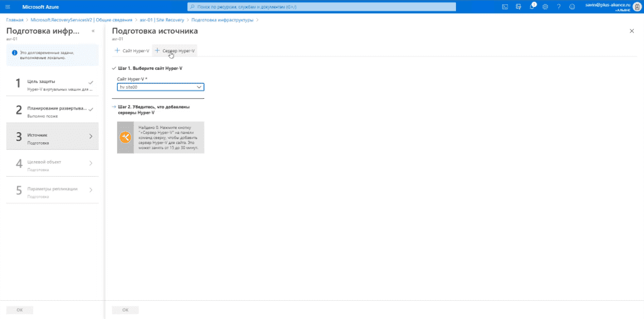Viewport: 644px width, 319px height.
Task: Open directory and subscription filter icon
Action: click(518, 6)
